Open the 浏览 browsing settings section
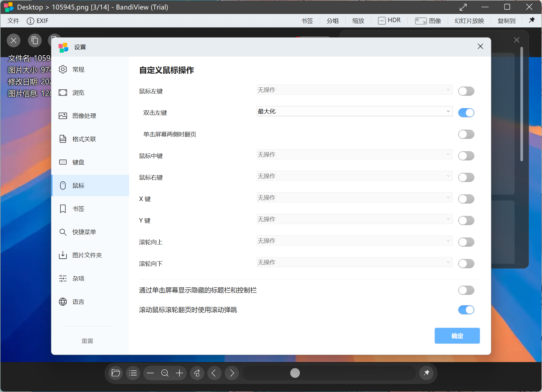Screen dimensions: 542x392 pyautogui.click(x=90, y=93)
